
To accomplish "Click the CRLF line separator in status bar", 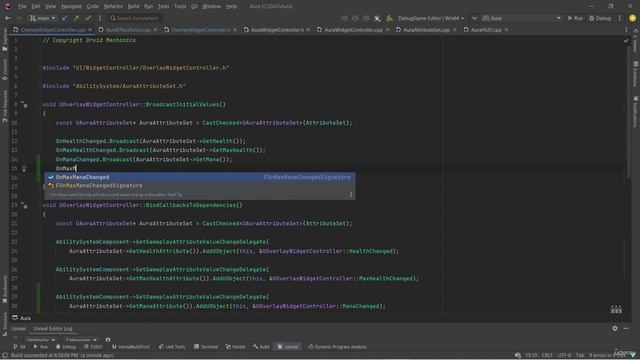I will coord(547,356).
